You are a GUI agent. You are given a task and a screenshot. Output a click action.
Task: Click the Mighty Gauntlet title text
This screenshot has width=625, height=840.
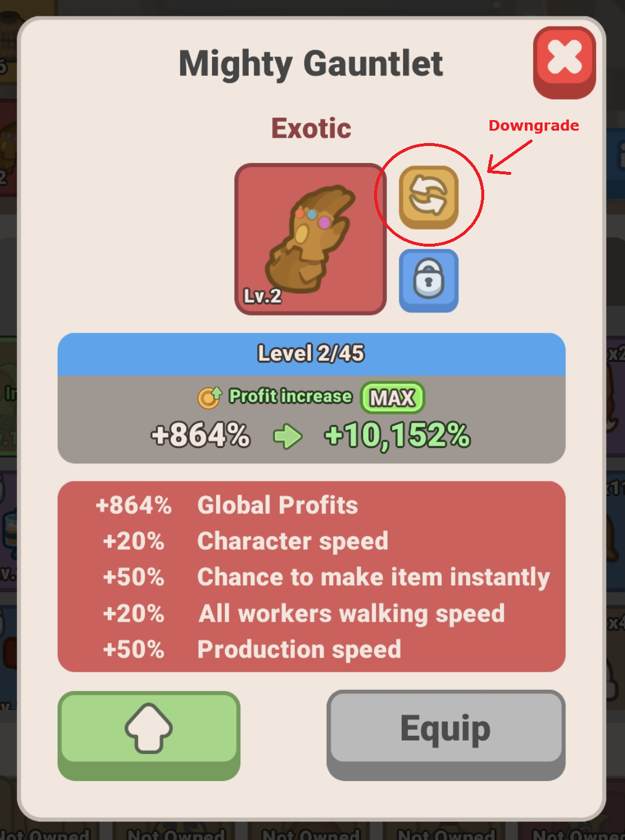click(311, 64)
